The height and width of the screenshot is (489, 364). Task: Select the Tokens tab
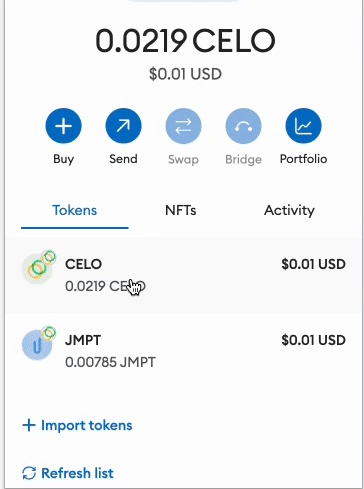(x=75, y=210)
